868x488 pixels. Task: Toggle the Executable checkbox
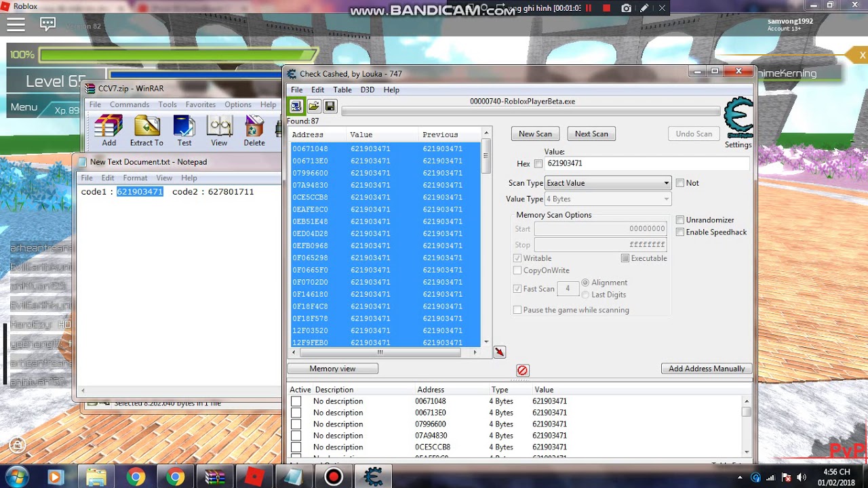click(x=625, y=258)
